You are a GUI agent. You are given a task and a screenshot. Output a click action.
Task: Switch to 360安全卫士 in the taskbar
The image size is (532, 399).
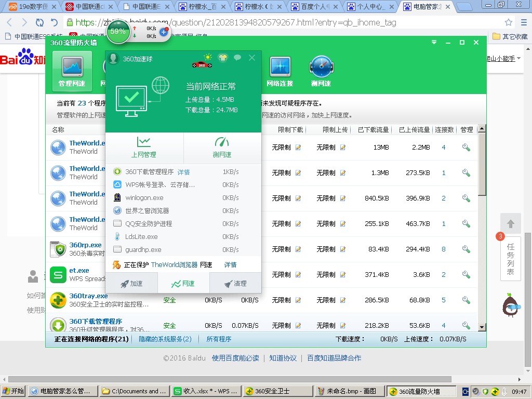pos(277,391)
